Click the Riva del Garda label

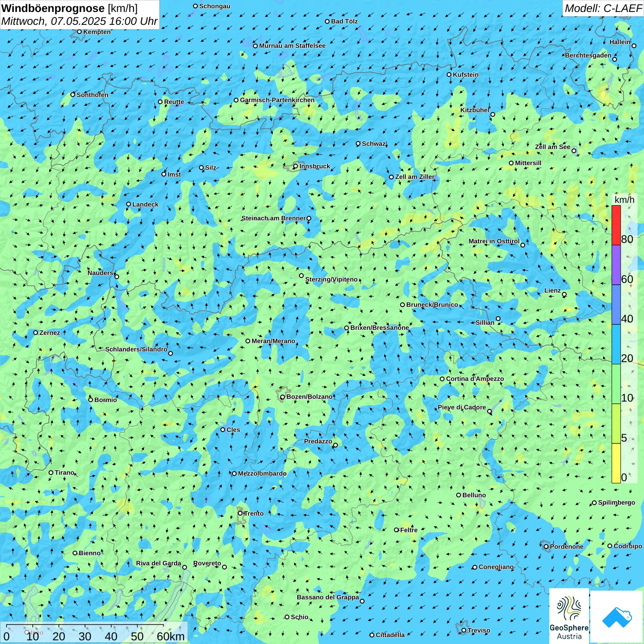[158, 563]
